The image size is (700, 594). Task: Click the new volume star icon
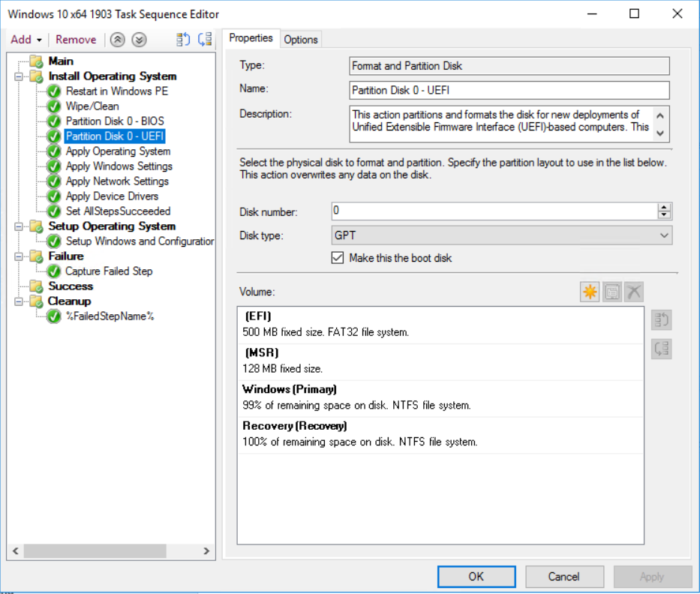(590, 292)
